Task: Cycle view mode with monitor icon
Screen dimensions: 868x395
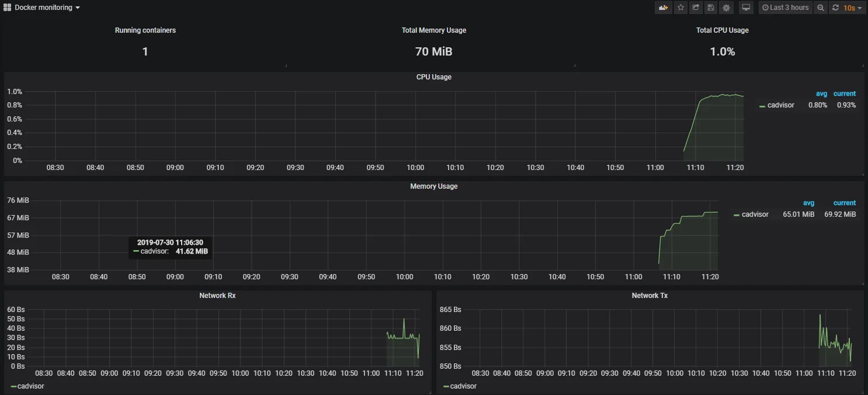Action: point(746,8)
